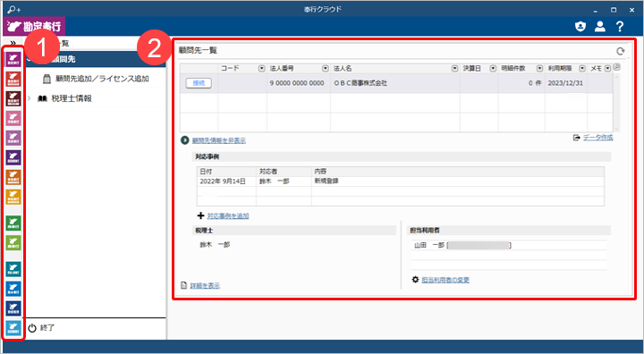
Task: Select the 2023/12/31 expiry date cell
Action: pos(566,83)
